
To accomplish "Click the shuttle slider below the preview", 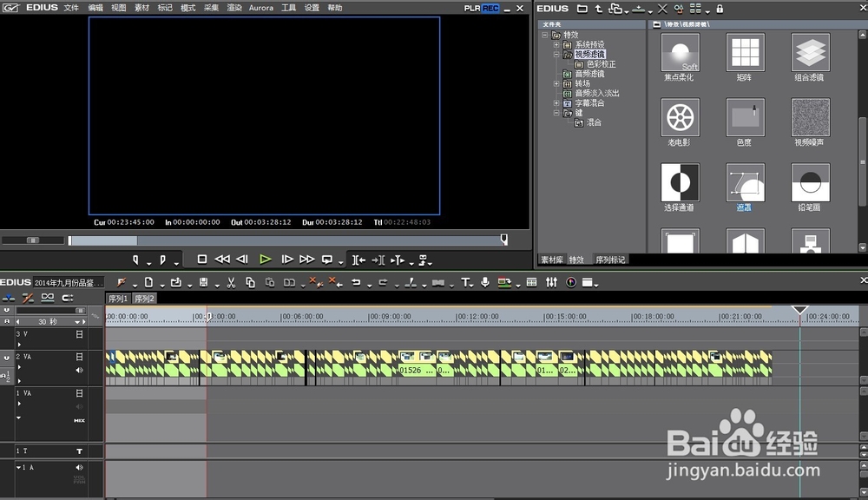I will (x=33, y=240).
